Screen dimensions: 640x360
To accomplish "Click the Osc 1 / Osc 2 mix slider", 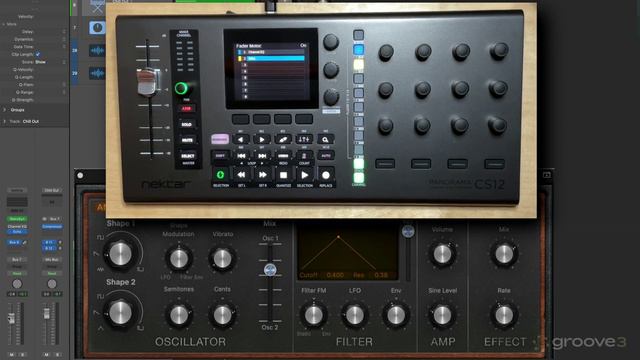I will 270,269.
